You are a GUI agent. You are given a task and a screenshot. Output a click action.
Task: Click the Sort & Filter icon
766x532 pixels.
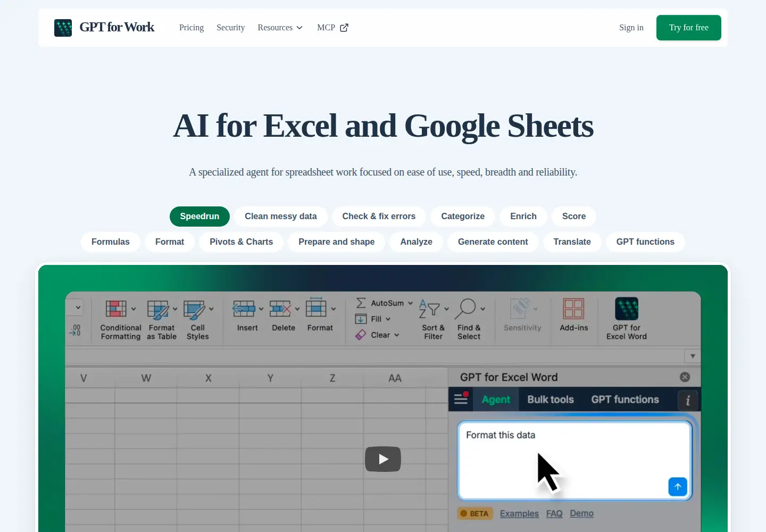click(429, 309)
